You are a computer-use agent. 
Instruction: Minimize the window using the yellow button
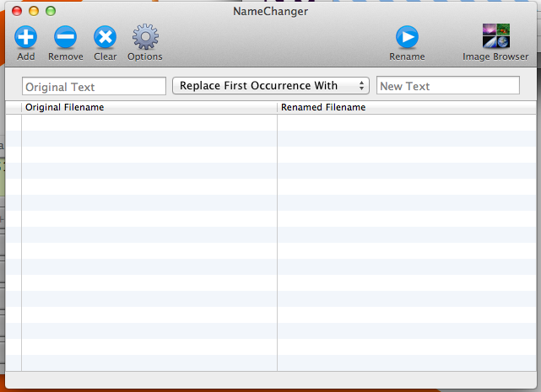point(34,12)
